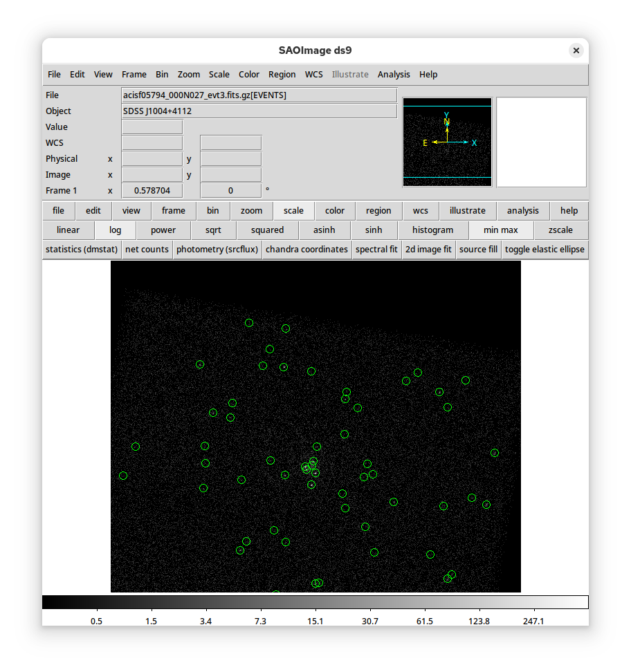Open the Zoom menu
Viewport: 631px width, 672px height.
pyautogui.click(x=189, y=75)
